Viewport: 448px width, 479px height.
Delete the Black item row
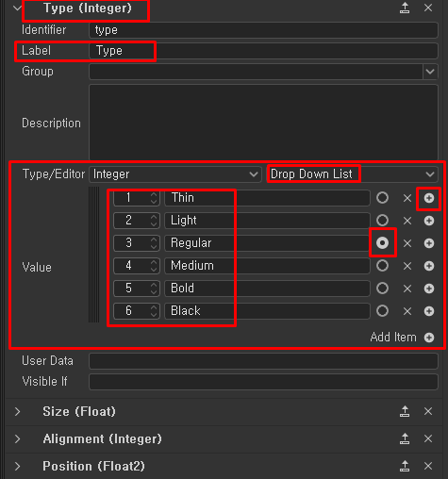click(x=407, y=311)
